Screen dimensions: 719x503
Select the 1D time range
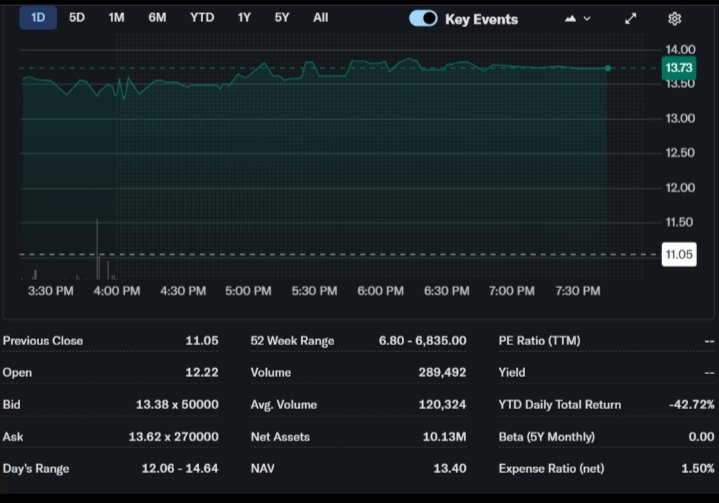[x=38, y=17]
